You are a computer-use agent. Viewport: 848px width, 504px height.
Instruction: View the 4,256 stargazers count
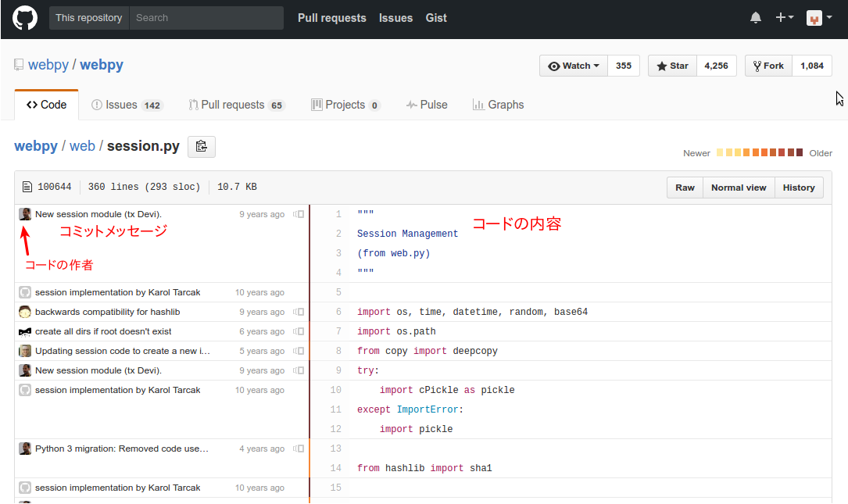pyautogui.click(x=716, y=66)
